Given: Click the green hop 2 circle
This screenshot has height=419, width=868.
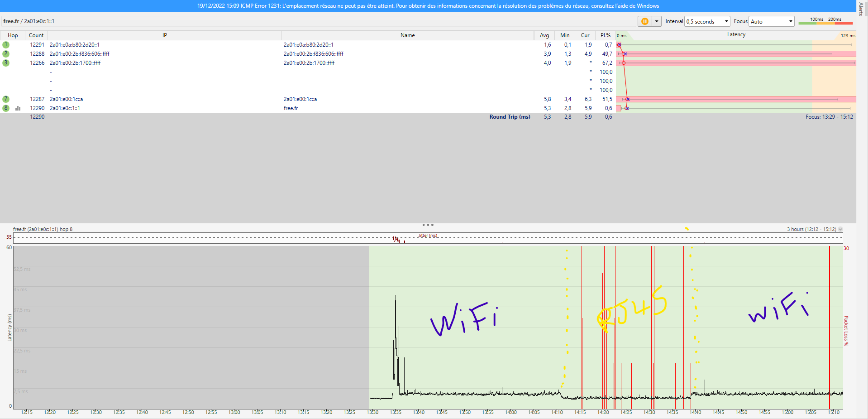Looking at the screenshot, I should pyautogui.click(x=6, y=54).
